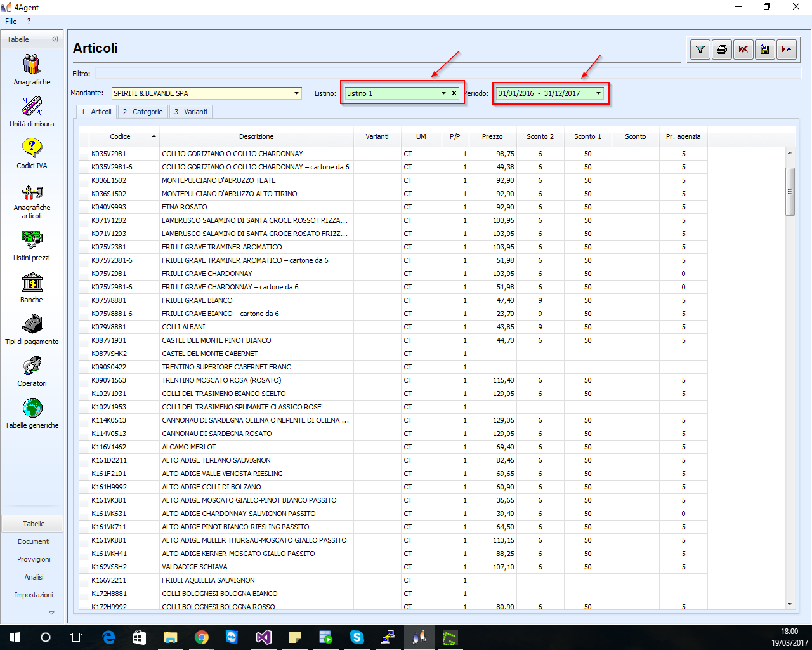Switch to the 3 - Varianti tab
The height and width of the screenshot is (650, 812).
point(191,112)
